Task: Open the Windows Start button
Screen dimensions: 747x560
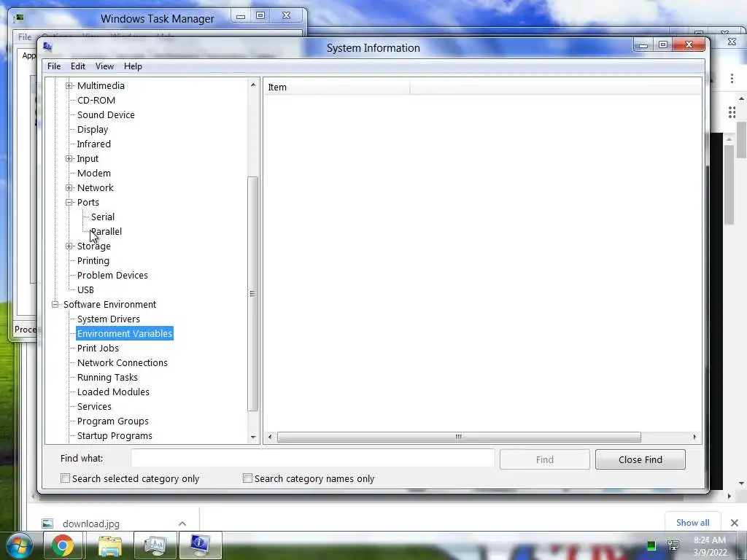Action: pos(20,545)
